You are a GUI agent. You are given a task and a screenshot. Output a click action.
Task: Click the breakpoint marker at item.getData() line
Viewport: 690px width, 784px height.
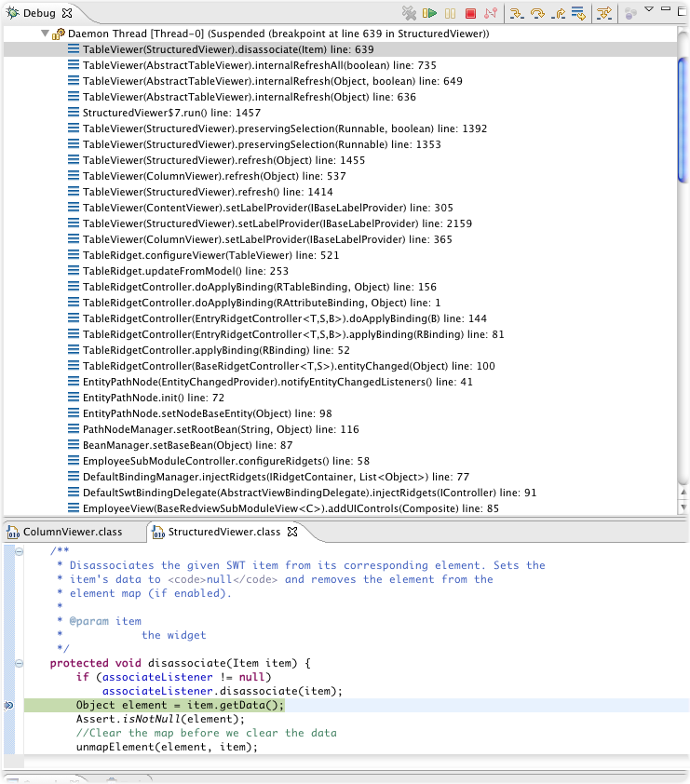[x=8, y=706]
